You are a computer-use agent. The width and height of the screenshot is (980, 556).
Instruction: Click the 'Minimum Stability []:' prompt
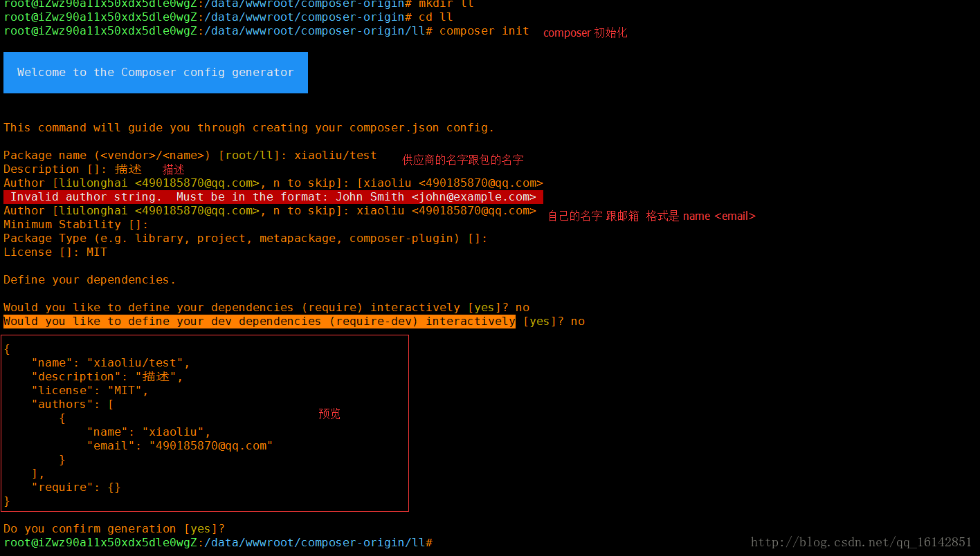pos(76,225)
